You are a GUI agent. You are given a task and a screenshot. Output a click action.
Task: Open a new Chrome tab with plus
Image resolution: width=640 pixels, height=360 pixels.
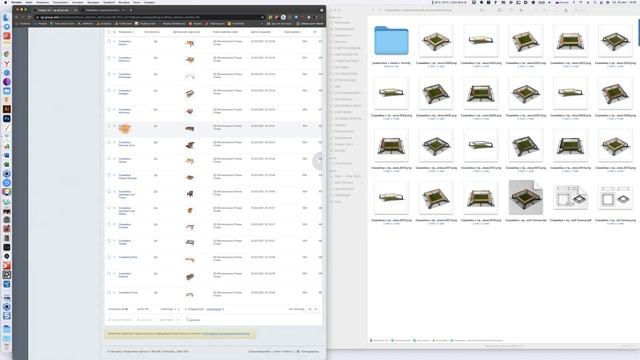(x=131, y=10)
